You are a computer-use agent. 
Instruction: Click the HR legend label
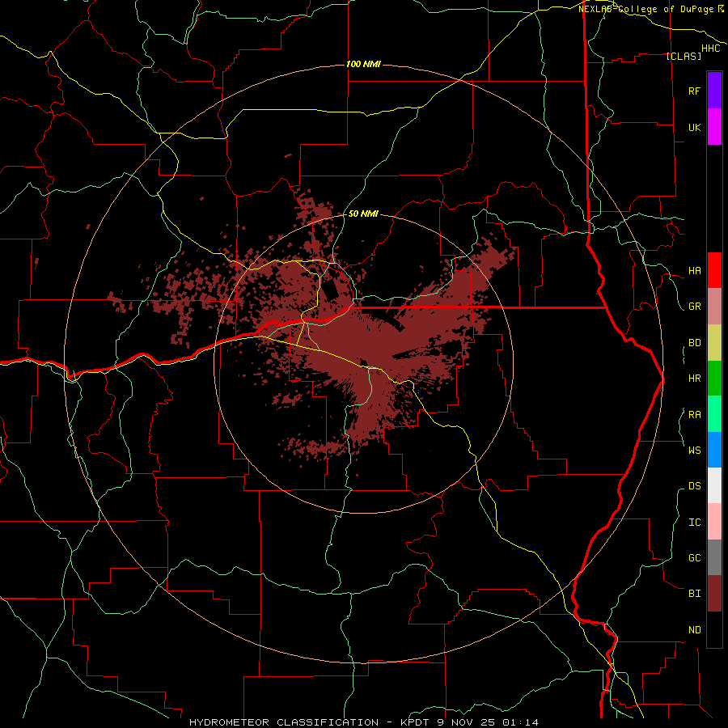[694, 379]
